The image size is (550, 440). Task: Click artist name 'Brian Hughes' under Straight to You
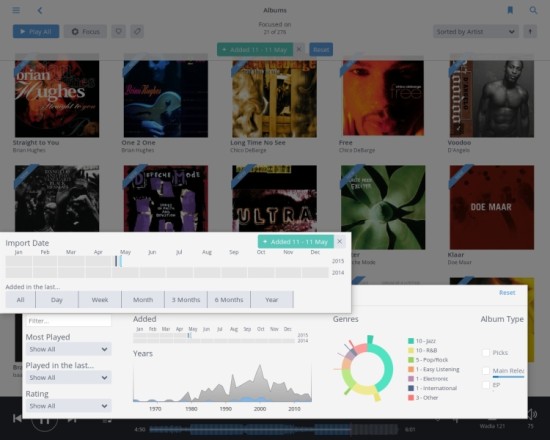coord(29,150)
